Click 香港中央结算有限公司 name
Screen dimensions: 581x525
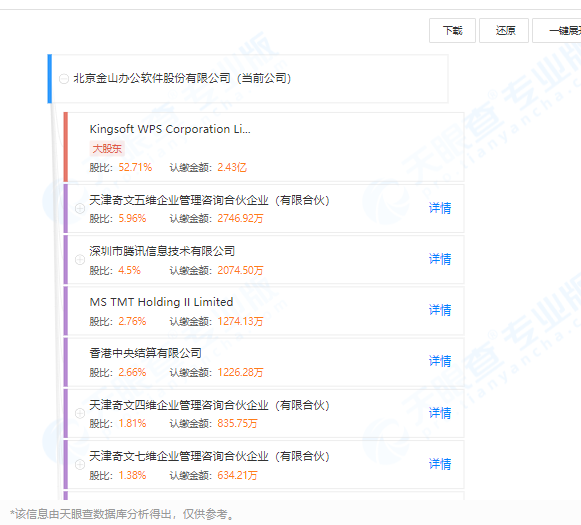(145, 353)
